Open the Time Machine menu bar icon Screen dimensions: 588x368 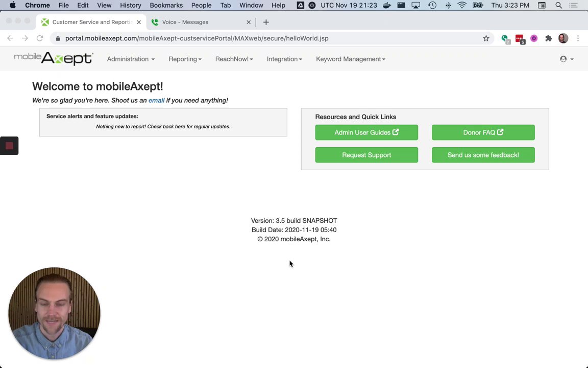click(432, 5)
